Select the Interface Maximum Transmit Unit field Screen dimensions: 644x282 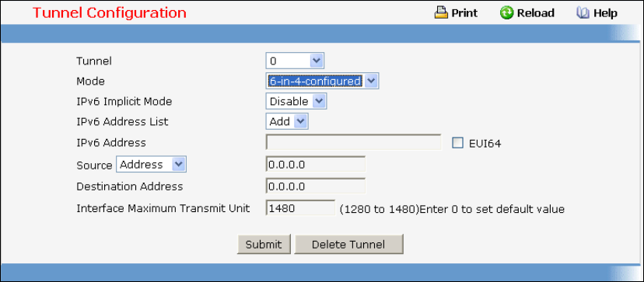(301, 208)
